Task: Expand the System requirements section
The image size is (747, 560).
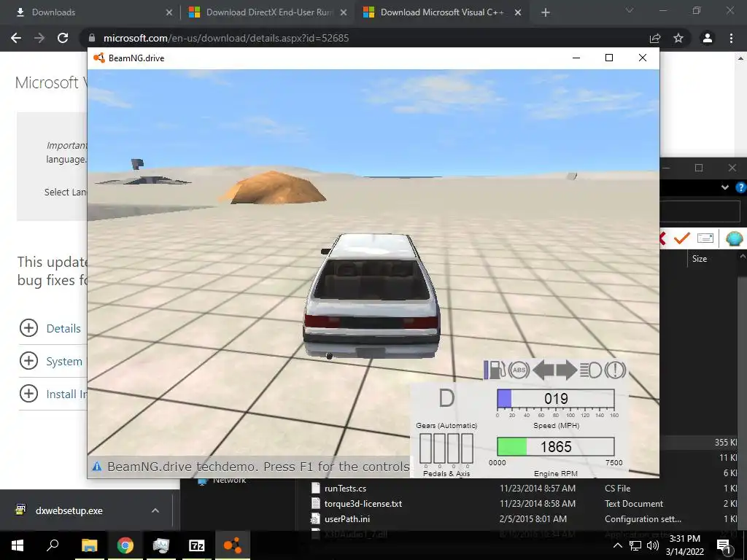Action: pyautogui.click(x=28, y=361)
